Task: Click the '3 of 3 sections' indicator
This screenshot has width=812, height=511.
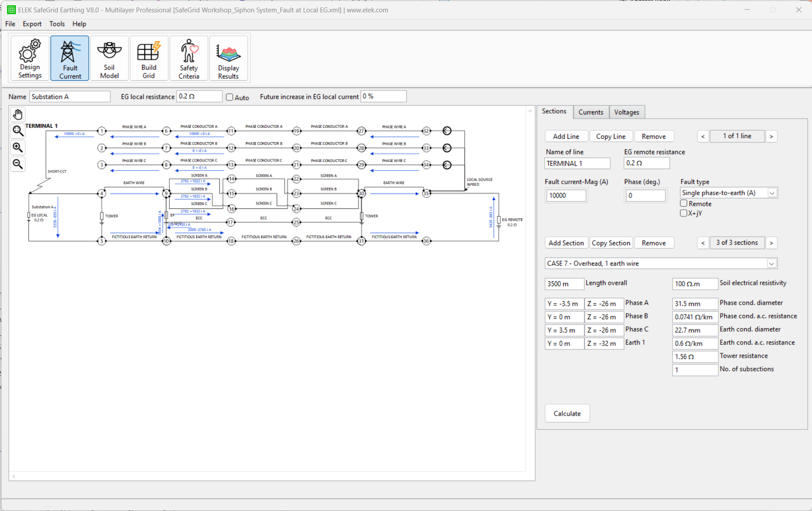Action: [x=737, y=242]
